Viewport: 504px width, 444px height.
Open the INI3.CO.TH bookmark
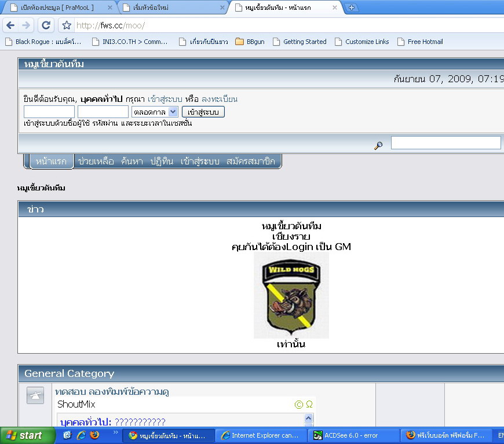(130, 42)
